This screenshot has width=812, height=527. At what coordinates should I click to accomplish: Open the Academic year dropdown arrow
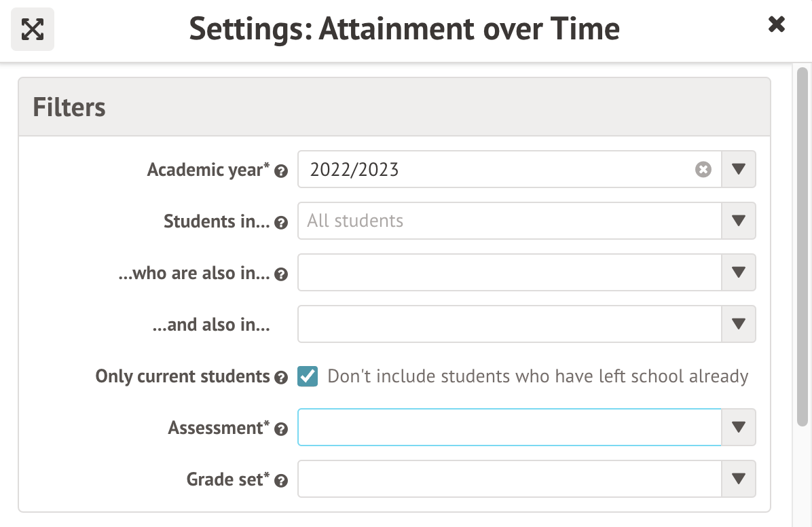pos(739,169)
